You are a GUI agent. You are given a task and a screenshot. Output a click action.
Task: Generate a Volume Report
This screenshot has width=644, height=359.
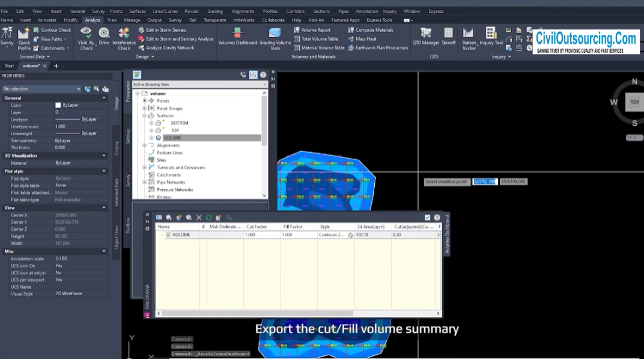tap(312, 30)
